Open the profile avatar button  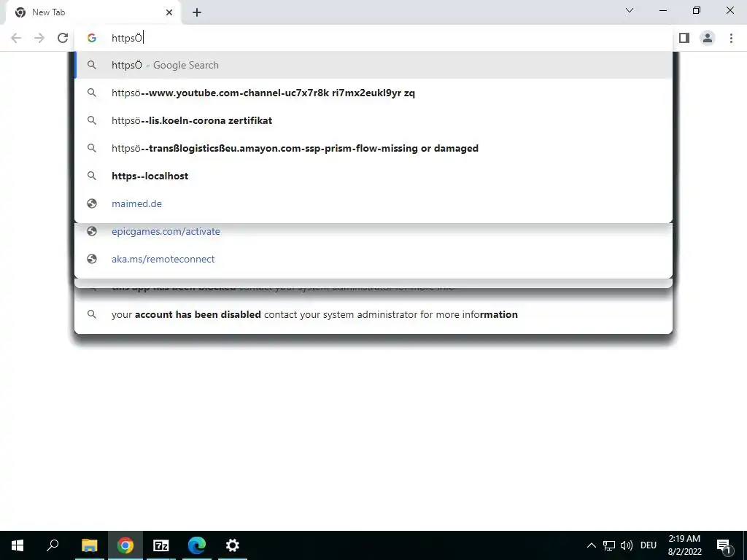tap(708, 38)
